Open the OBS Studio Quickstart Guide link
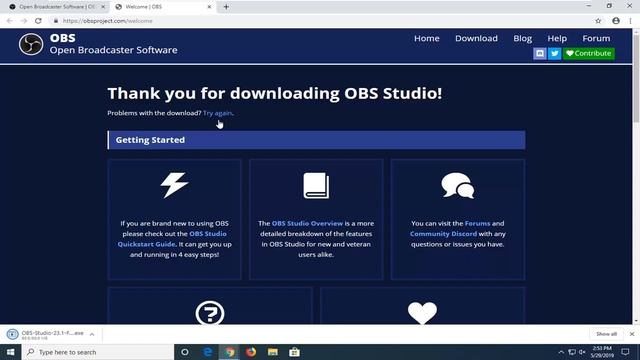This screenshot has width=640, height=360. [172, 239]
